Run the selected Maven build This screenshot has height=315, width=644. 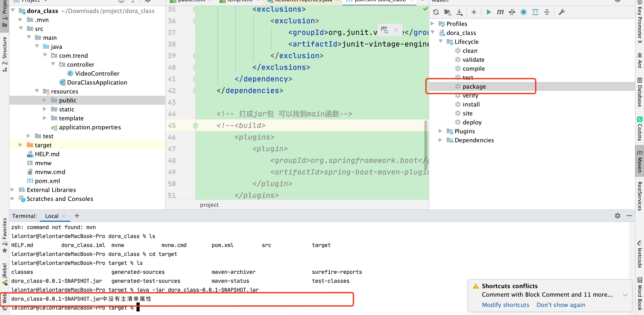click(x=489, y=12)
